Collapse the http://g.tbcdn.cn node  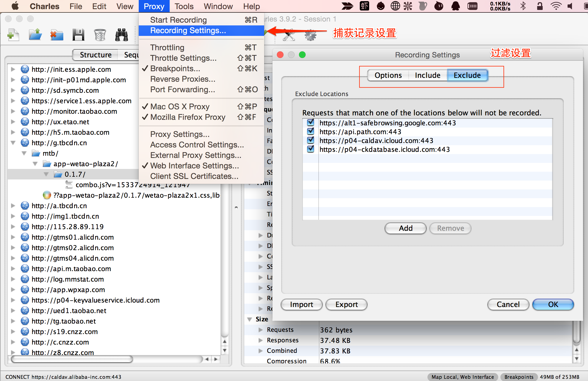pos(13,143)
